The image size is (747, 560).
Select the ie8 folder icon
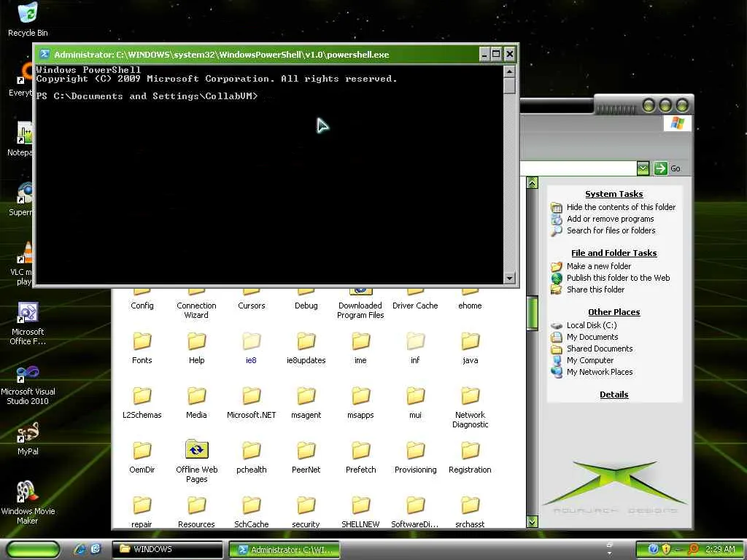click(251, 341)
